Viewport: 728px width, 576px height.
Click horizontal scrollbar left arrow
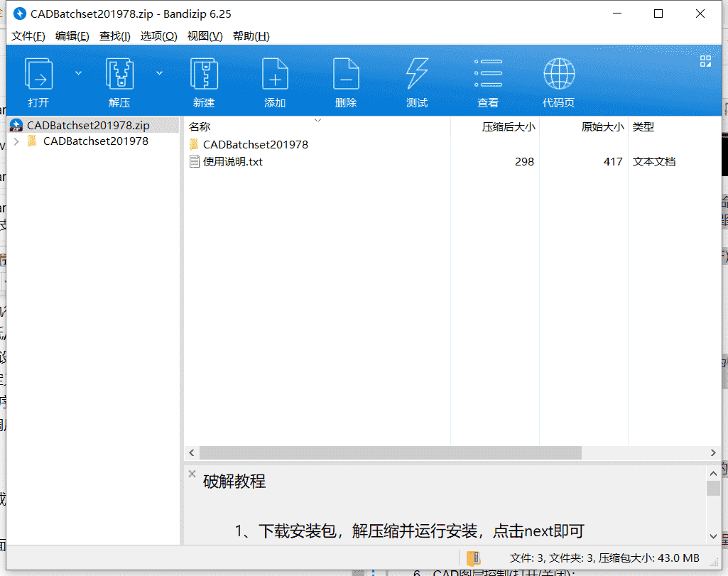coord(192,452)
